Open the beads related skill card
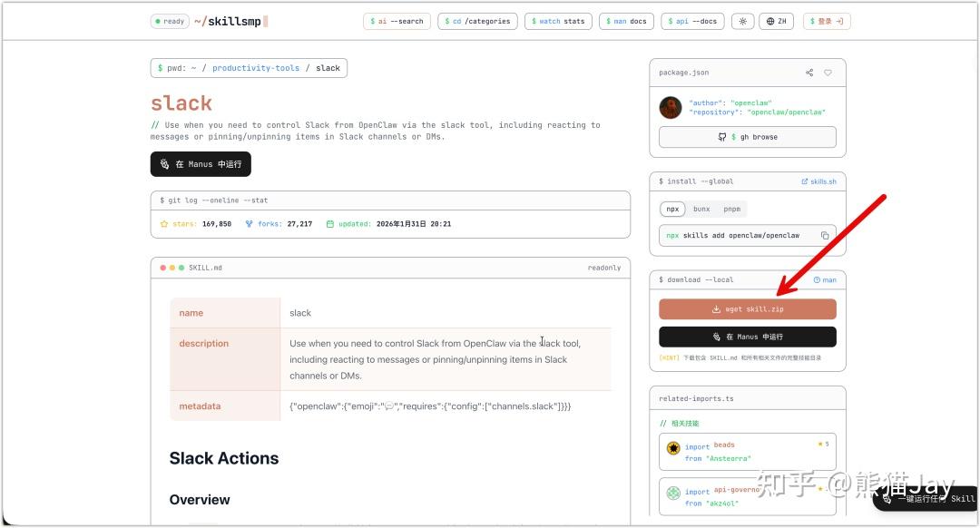The image size is (980, 528). point(748,452)
